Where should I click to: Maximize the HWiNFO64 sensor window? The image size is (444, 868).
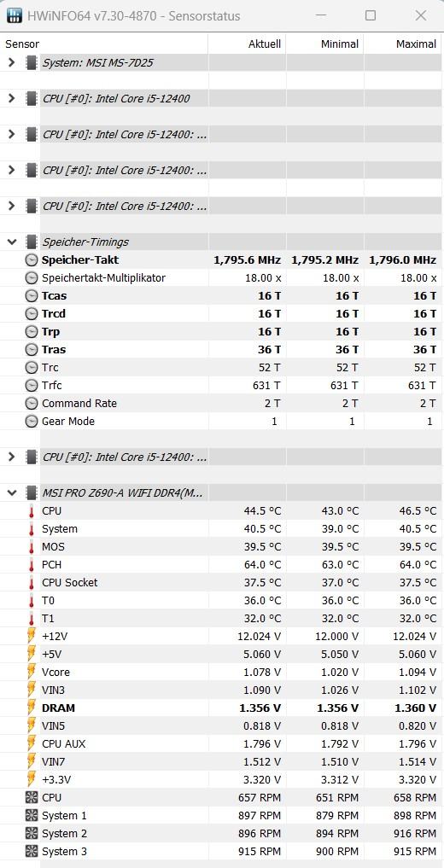[x=371, y=15]
